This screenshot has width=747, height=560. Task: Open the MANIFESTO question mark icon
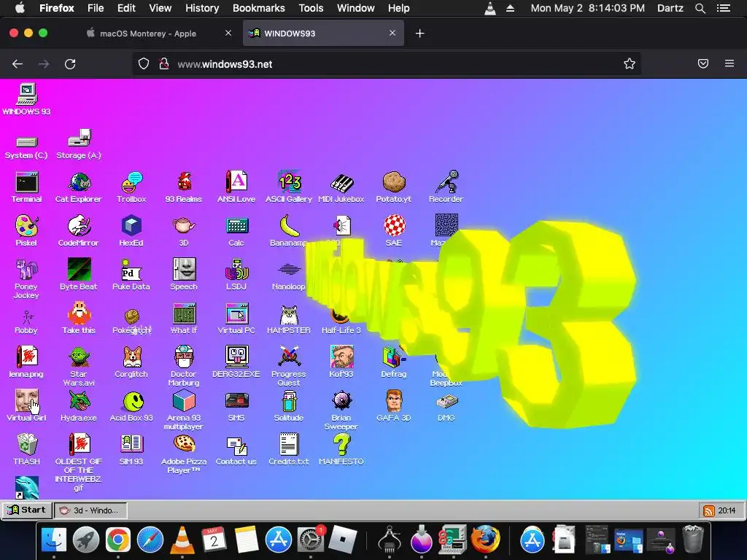click(341, 445)
